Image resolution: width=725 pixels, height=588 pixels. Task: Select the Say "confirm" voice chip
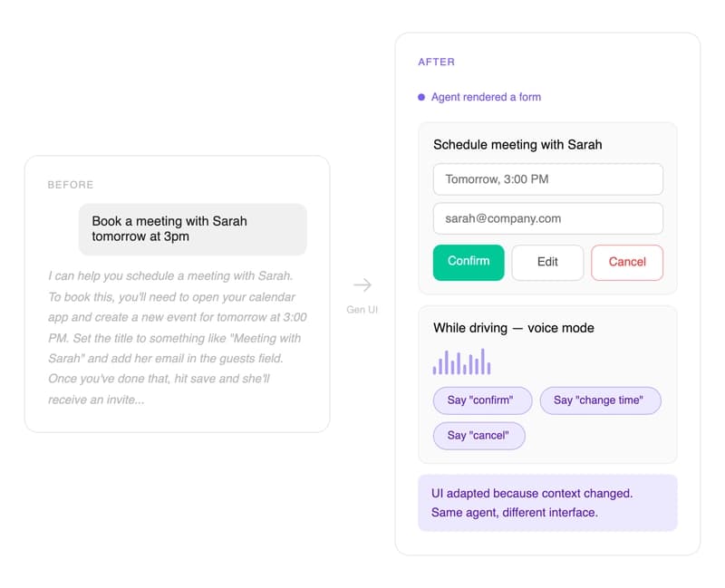tap(482, 400)
